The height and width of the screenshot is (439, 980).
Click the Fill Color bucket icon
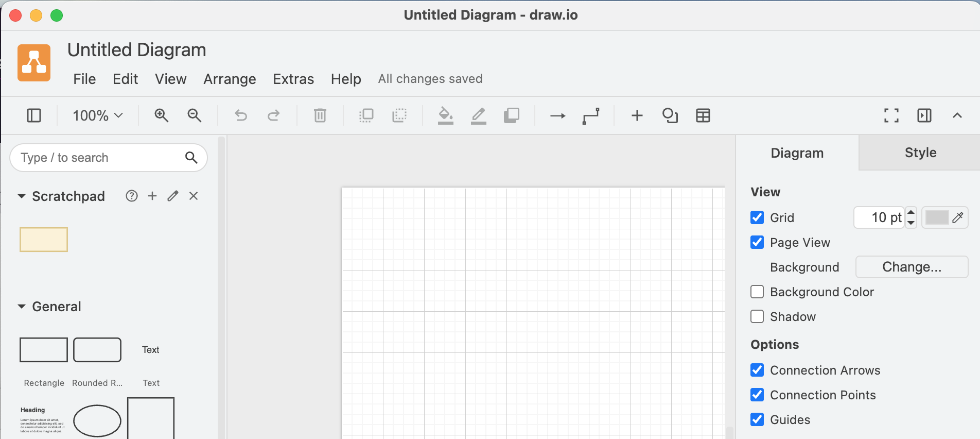pyautogui.click(x=445, y=115)
